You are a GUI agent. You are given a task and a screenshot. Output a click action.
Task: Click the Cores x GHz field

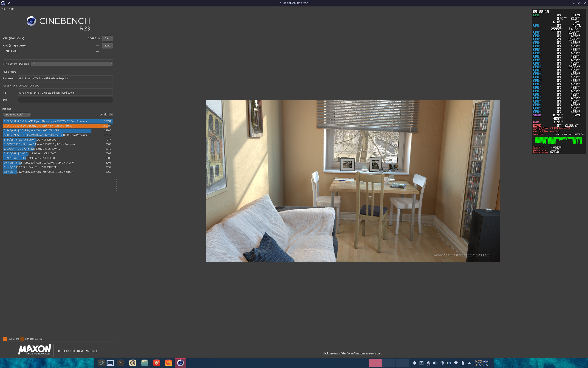[x=65, y=86]
